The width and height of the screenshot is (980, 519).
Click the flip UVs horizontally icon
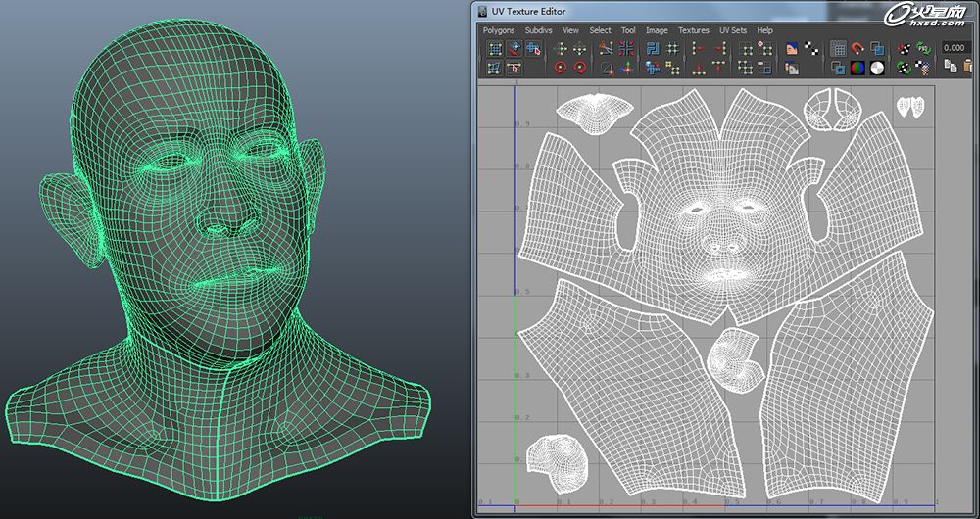point(561,48)
